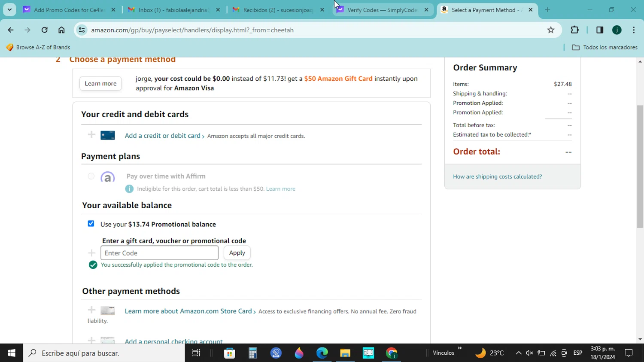Open the Chrome profile avatar

(x=617, y=30)
